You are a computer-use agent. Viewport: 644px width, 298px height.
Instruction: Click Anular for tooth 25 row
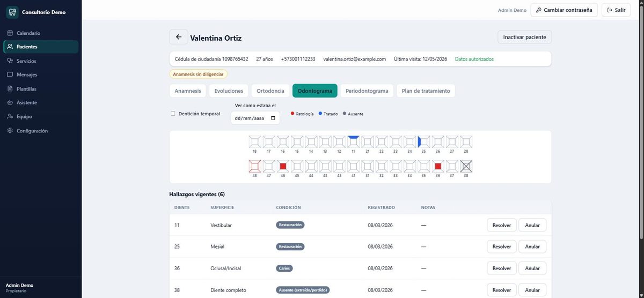[532, 247]
